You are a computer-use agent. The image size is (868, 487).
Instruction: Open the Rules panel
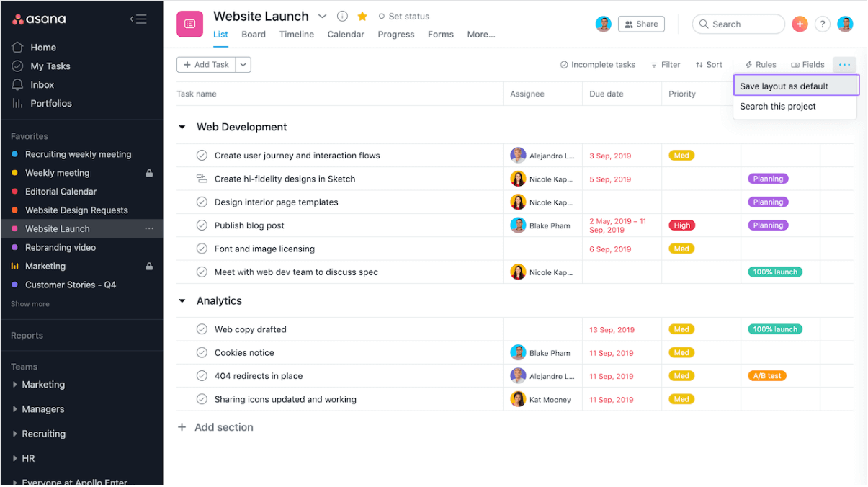click(760, 64)
